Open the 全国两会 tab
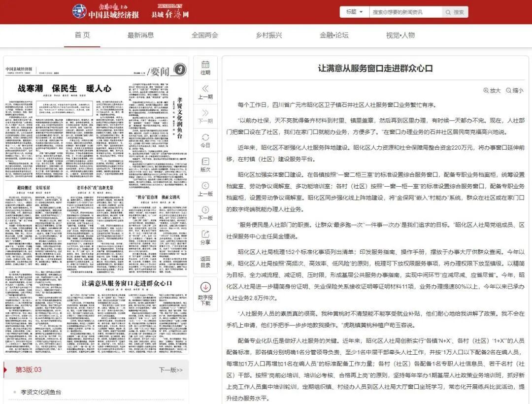This screenshot has width=532, height=404. point(204,35)
